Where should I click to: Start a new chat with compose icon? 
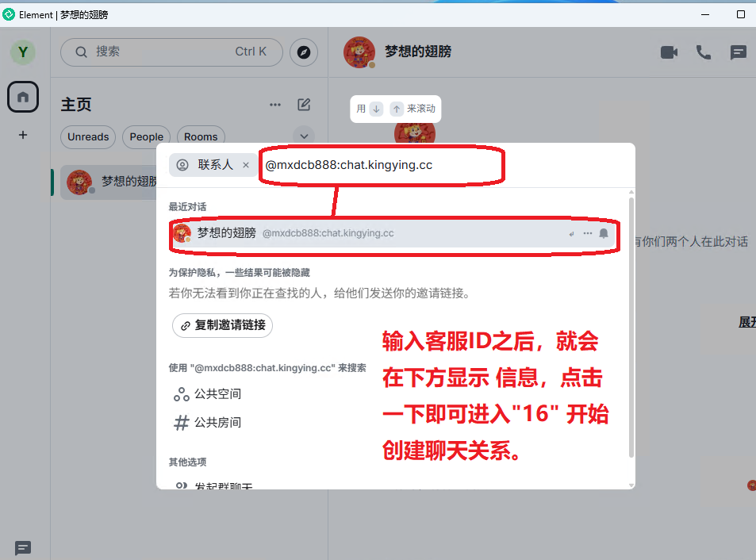pos(304,105)
